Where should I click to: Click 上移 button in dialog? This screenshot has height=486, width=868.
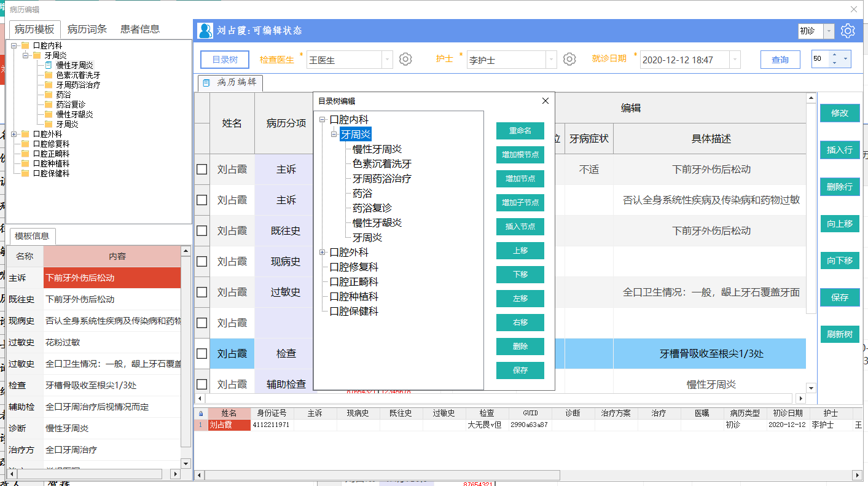[520, 251]
